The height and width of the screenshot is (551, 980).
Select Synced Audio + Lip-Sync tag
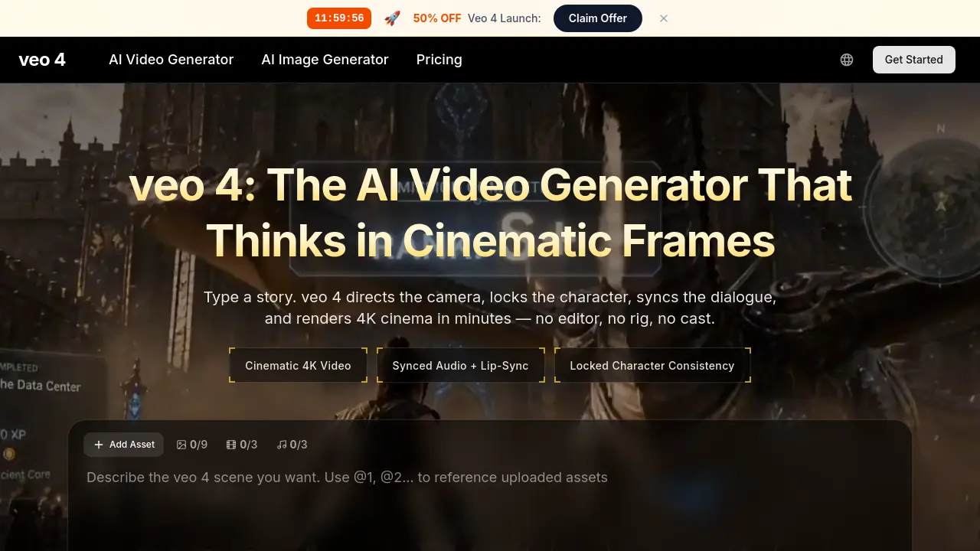(x=461, y=366)
